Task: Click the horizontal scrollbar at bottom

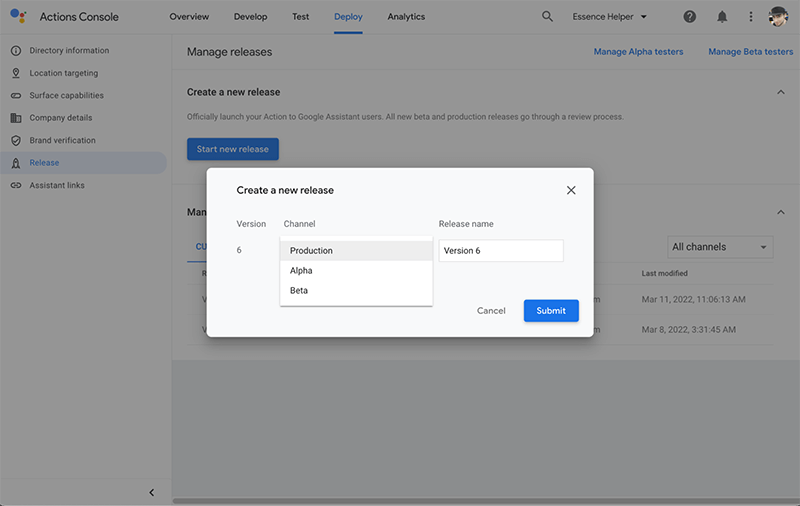Action: pyautogui.click(x=486, y=501)
